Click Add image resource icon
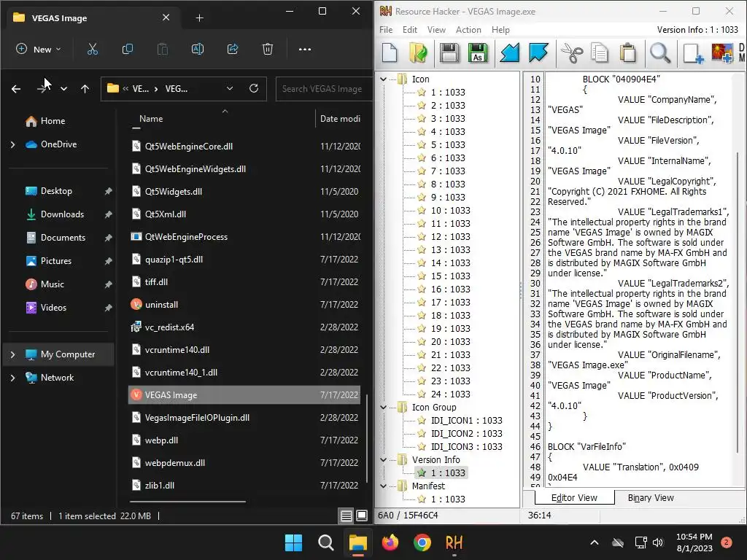This screenshot has height=560, width=747. [x=721, y=52]
